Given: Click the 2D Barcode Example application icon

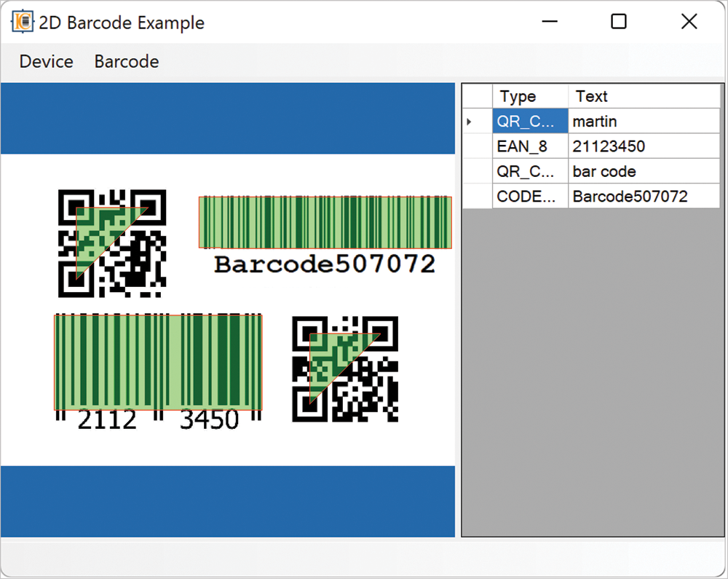Looking at the screenshot, I should click(x=21, y=21).
